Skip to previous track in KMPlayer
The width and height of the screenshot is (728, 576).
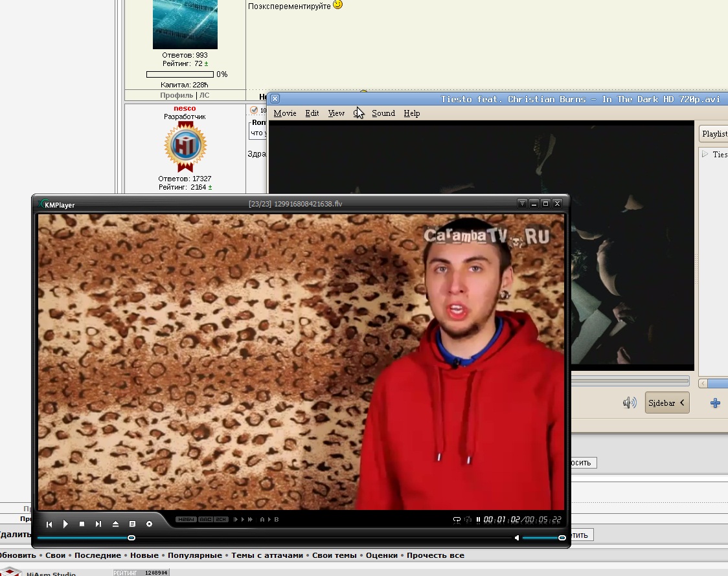click(x=49, y=524)
